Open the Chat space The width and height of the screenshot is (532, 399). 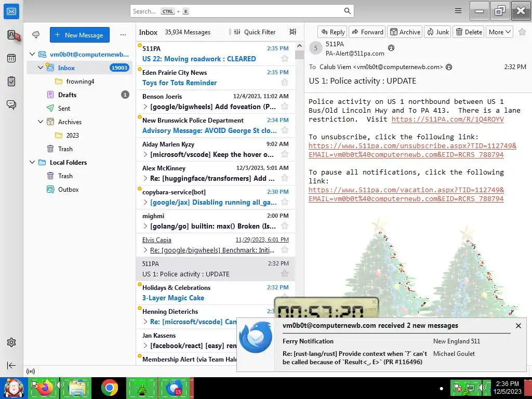click(x=11, y=104)
